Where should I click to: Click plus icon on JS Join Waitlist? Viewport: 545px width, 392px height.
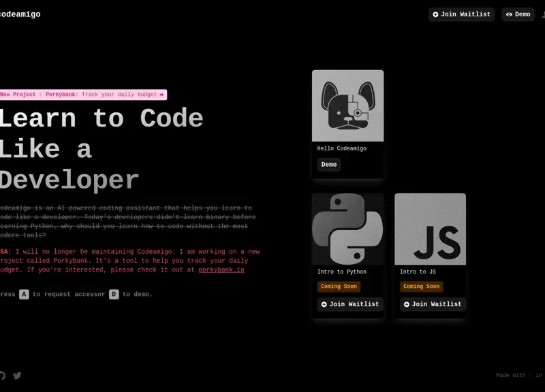point(406,304)
